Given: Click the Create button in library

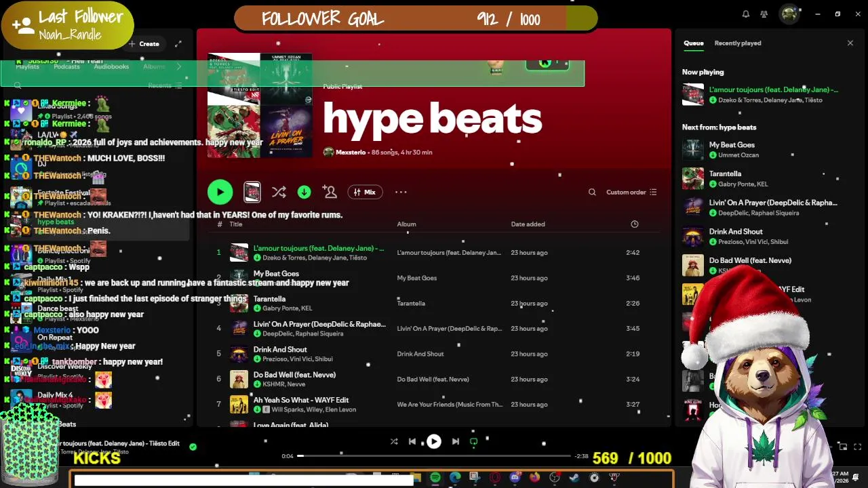Looking at the screenshot, I should click(144, 44).
